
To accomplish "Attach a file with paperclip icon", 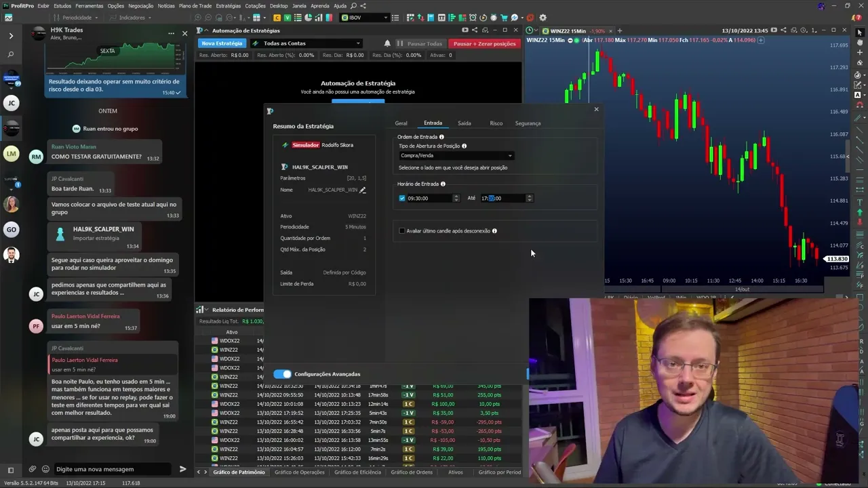I will (32, 469).
